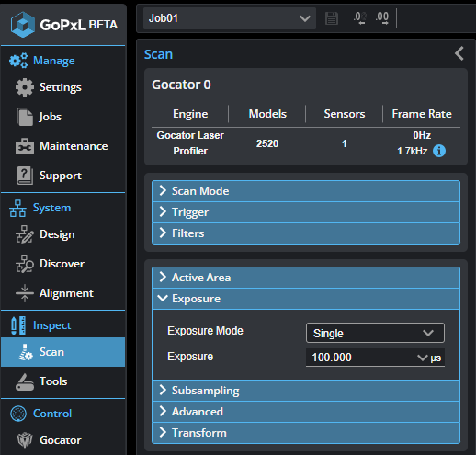Click the System network icon
This screenshot has width=476, height=455.
17,208
